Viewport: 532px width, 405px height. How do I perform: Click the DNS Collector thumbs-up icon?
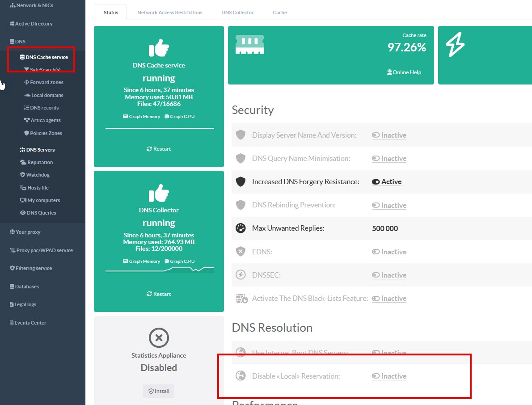point(159,193)
